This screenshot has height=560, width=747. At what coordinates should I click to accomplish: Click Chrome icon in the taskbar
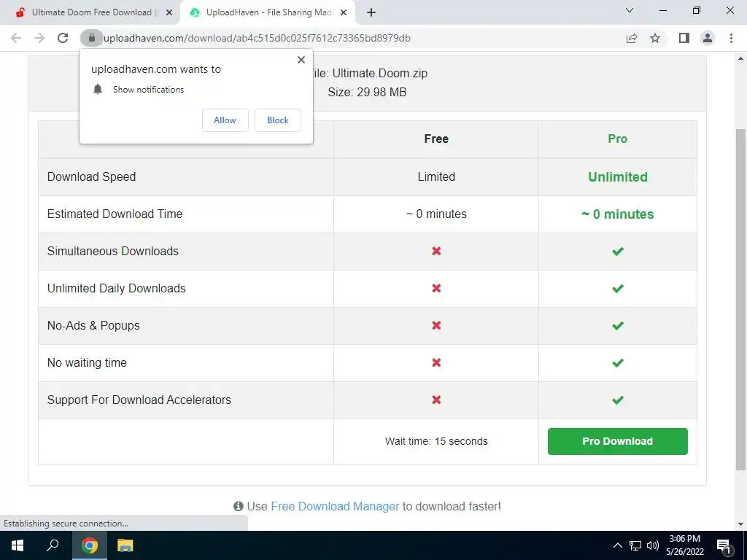[89, 545]
